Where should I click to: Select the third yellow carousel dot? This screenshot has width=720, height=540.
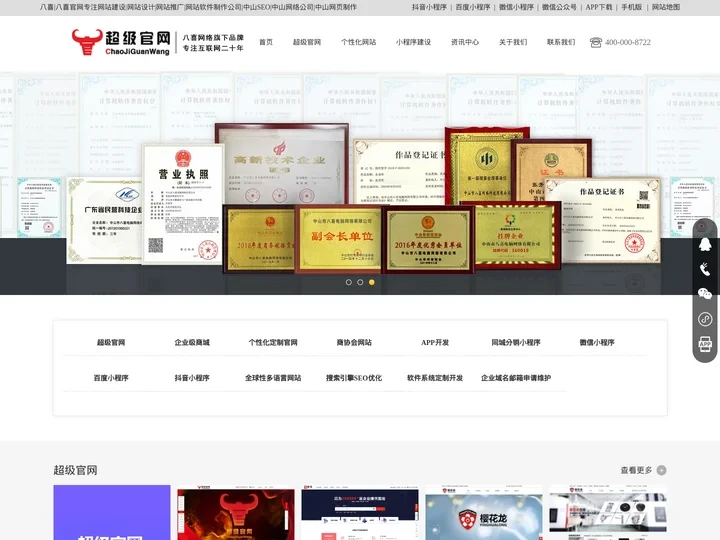click(x=371, y=282)
